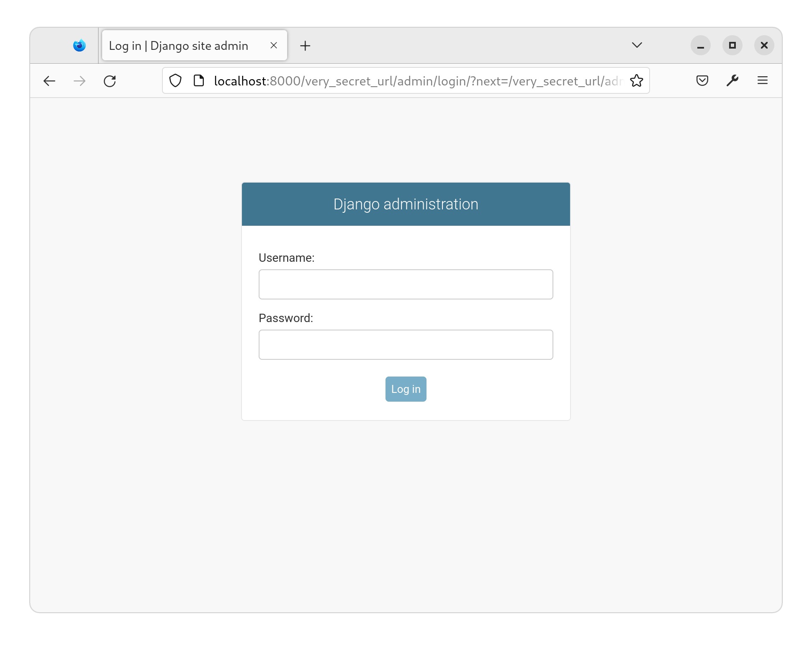Click inside the Username input field
The width and height of the screenshot is (812, 645).
click(406, 284)
